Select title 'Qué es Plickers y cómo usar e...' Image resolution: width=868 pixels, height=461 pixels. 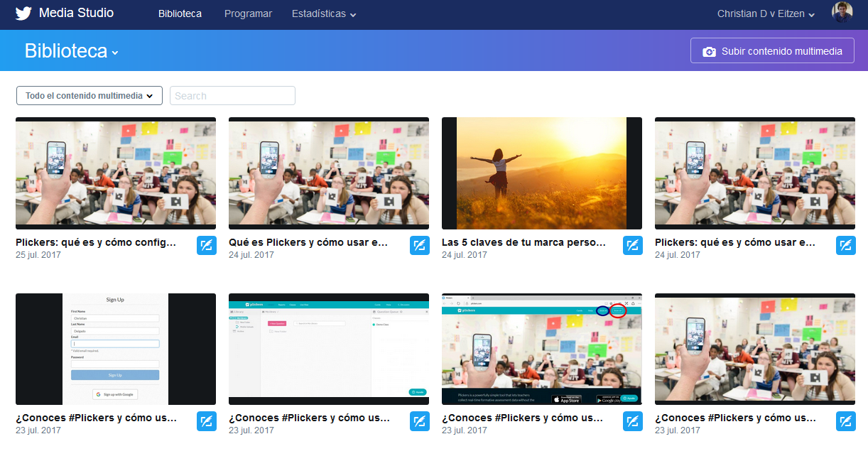(x=308, y=242)
